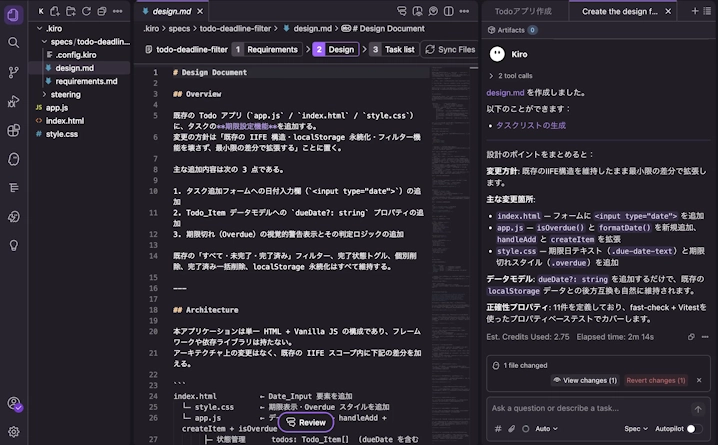
Task: Click the paperclip attach icon in chat input
Action: click(x=511, y=429)
